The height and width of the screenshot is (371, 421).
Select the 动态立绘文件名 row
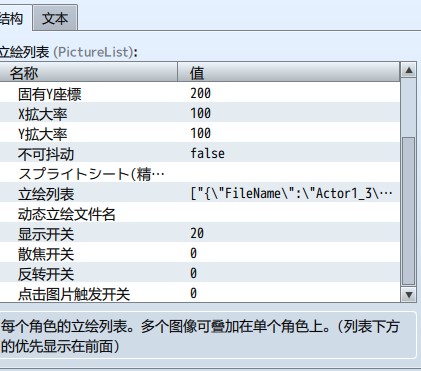coord(200,212)
